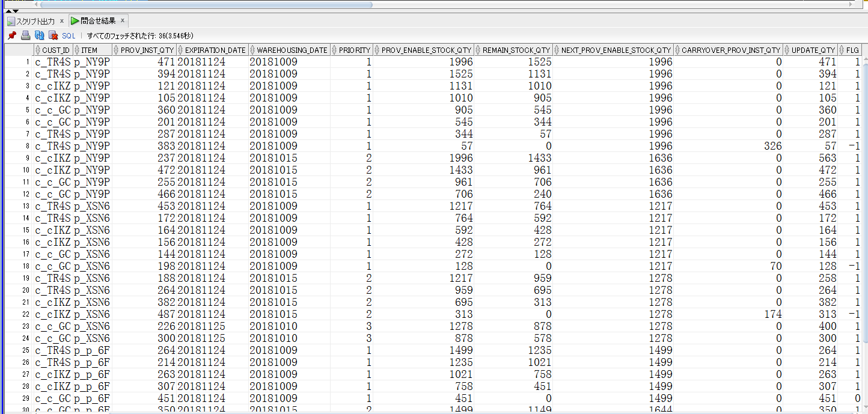Open the SQL statement via the SQL link

pyautogui.click(x=69, y=35)
